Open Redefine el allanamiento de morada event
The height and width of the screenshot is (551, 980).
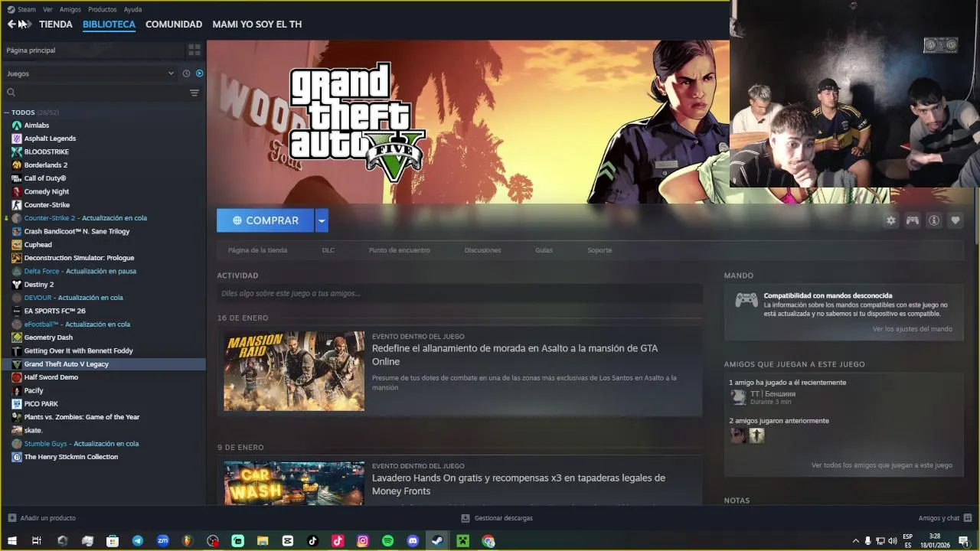pos(514,354)
